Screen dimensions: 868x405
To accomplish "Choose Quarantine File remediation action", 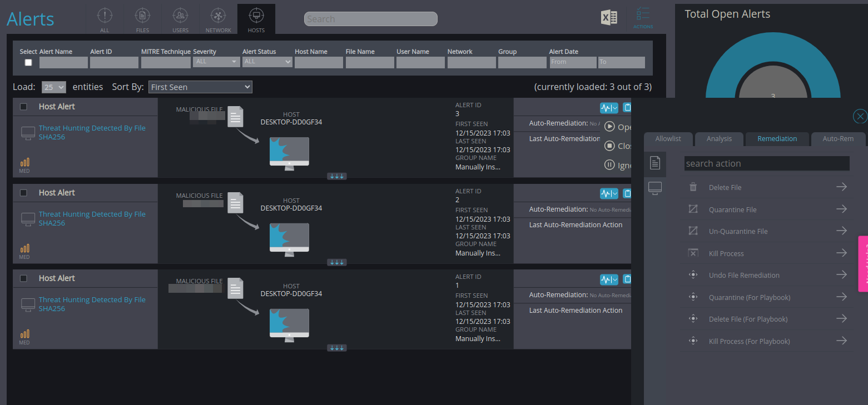I will [x=732, y=209].
